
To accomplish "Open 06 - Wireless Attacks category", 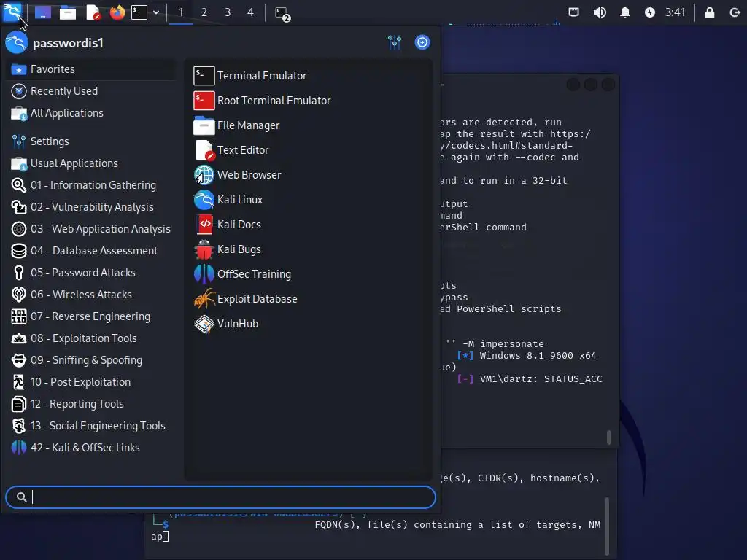I will [x=90, y=295].
